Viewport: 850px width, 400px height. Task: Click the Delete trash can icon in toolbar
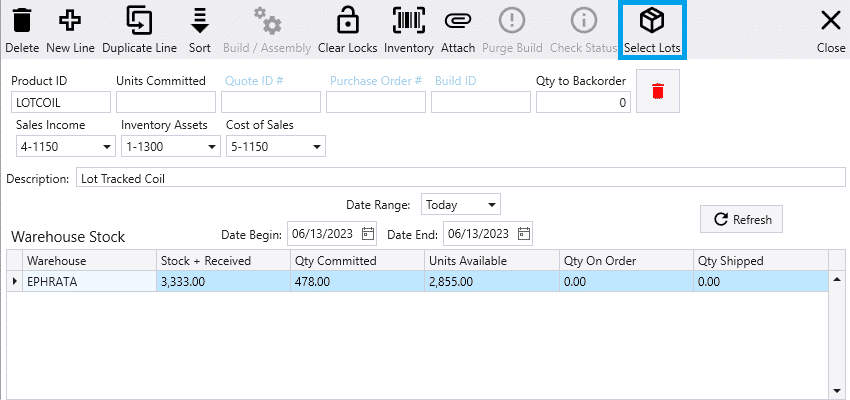coord(22,21)
